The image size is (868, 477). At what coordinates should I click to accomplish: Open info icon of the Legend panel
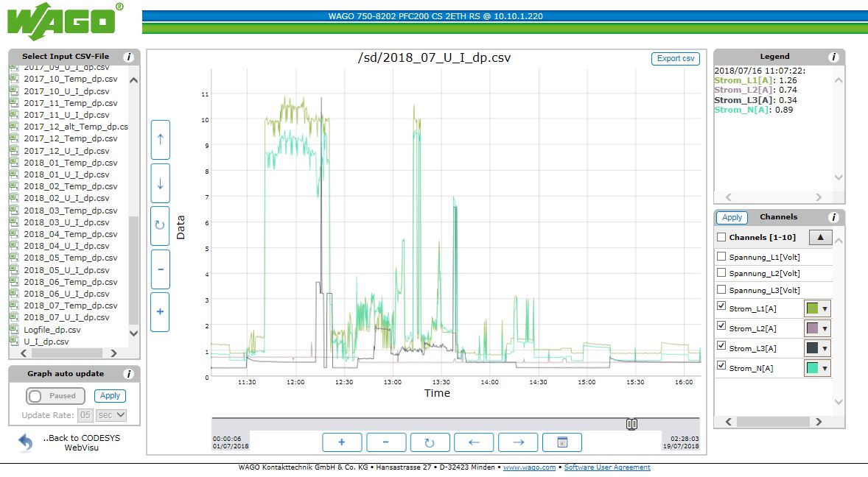[x=833, y=57]
